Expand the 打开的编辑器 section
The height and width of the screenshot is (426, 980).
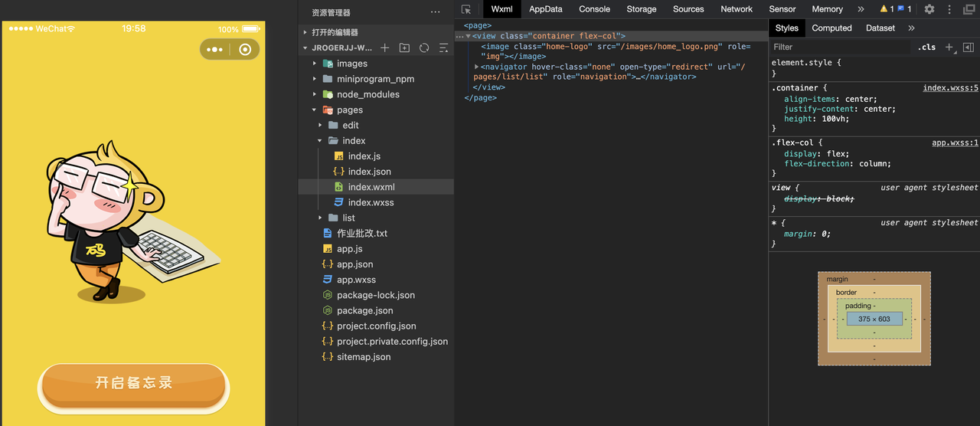pos(305,32)
